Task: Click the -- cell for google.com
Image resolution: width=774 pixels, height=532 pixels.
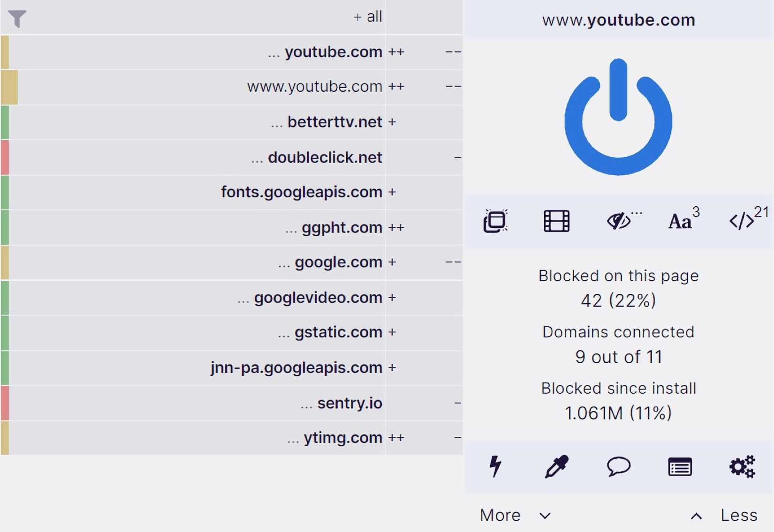Action: click(453, 262)
